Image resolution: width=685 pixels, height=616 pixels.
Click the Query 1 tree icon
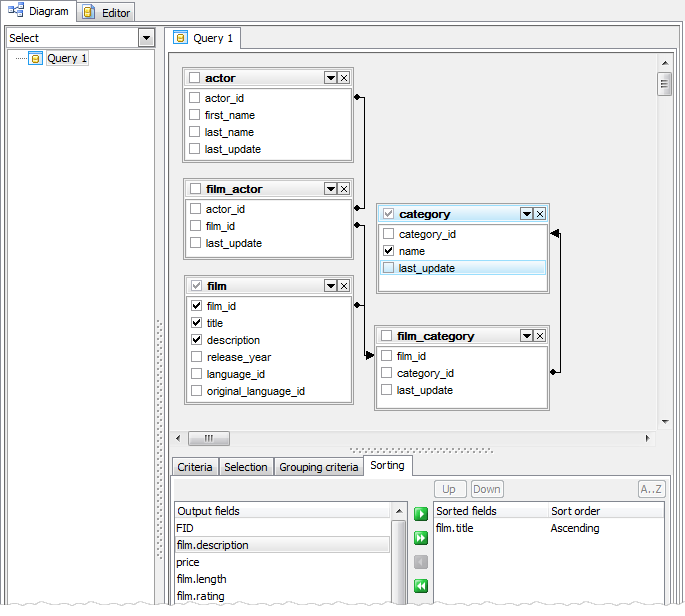35,59
